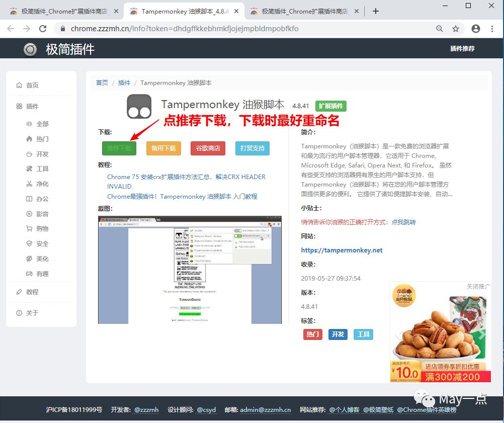Click the red 谷歌商店 button
504x423 pixels.
[208, 148]
